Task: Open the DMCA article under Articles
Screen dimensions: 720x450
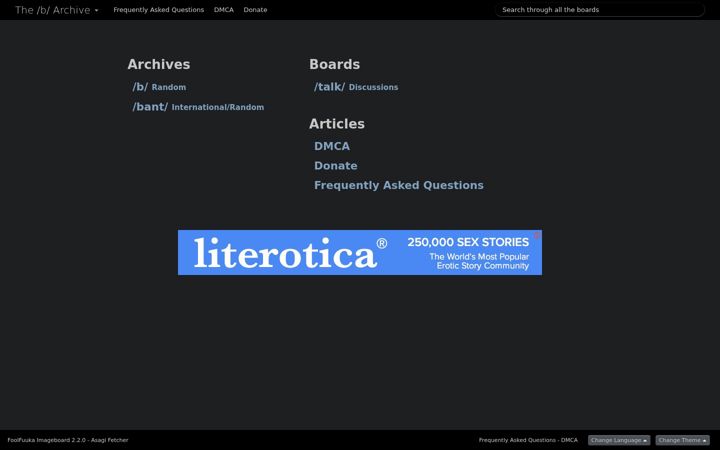Action: click(332, 146)
